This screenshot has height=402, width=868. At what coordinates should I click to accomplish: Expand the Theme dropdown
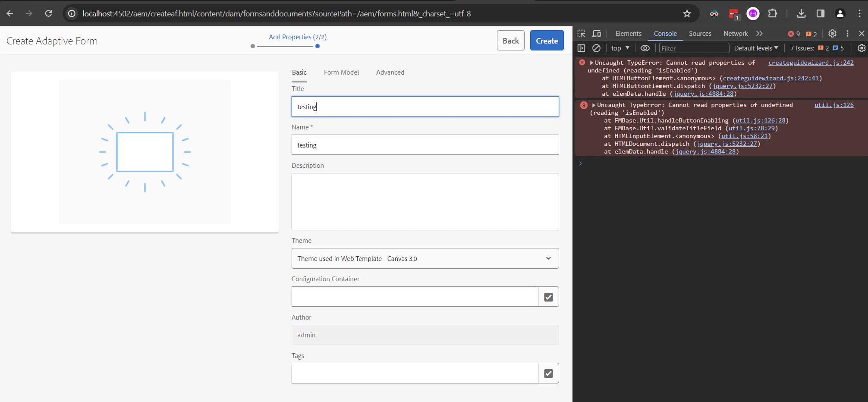click(425, 258)
